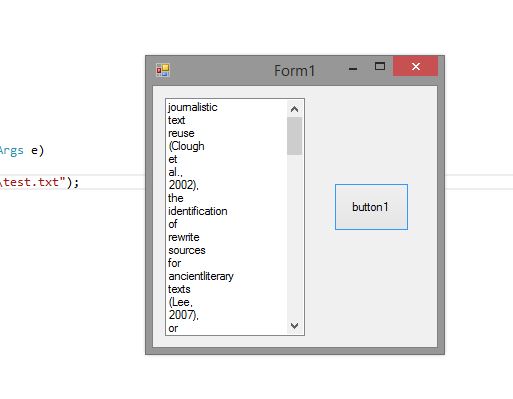Select the '(Lee,' list item
This screenshot has height=399, width=513.
[226, 302]
